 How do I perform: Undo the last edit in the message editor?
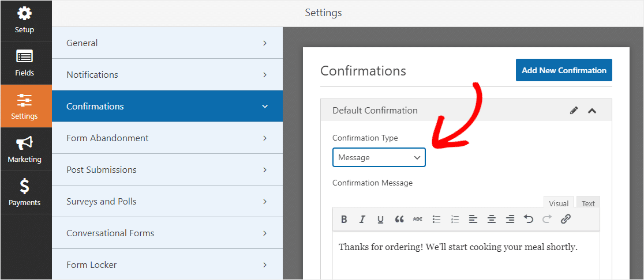529,220
